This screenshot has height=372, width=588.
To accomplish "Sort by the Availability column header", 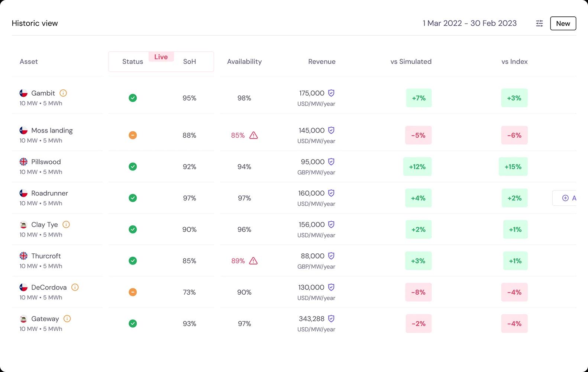I will coord(244,62).
